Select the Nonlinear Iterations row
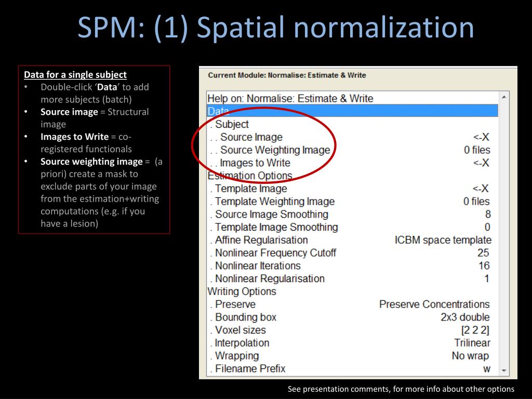Screen dimensions: 532x399 [352, 266]
